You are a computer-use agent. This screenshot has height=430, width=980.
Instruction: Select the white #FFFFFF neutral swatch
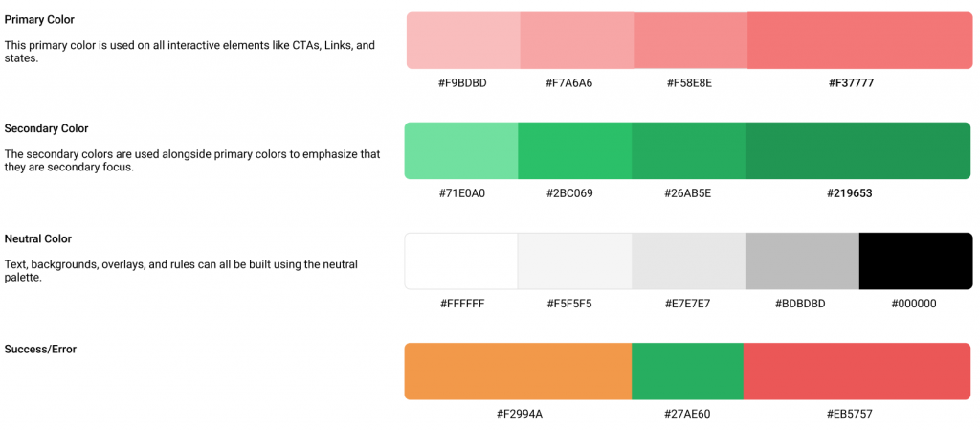[461, 260]
